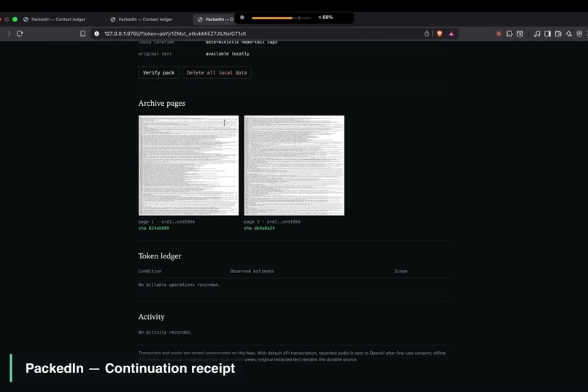Screen dimensions: 588x392
Task: Click the 'original text' label
Action: (x=155, y=53)
